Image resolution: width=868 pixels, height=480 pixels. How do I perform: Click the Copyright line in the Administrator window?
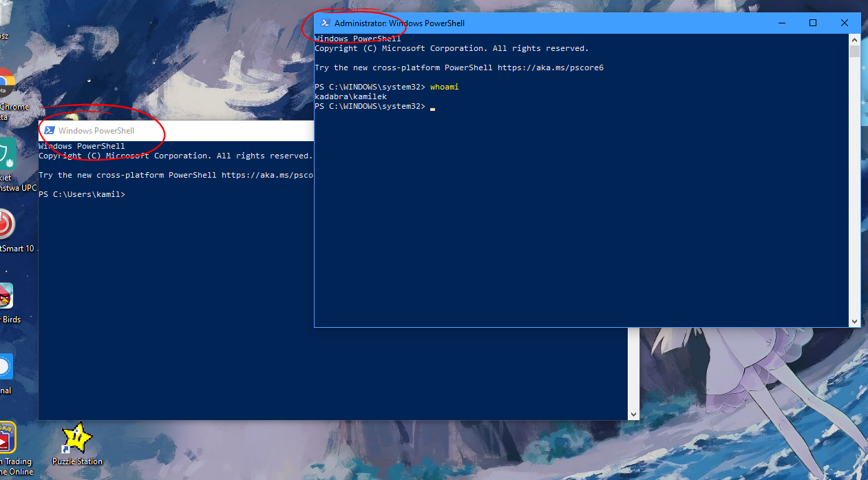coord(452,48)
